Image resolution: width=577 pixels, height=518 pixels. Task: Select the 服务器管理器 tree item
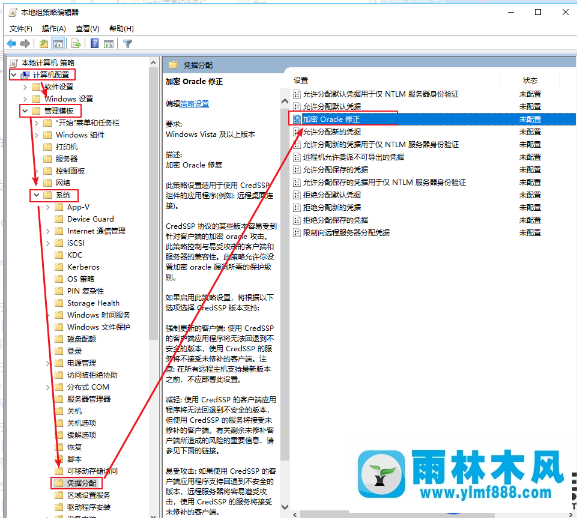tap(89, 399)
